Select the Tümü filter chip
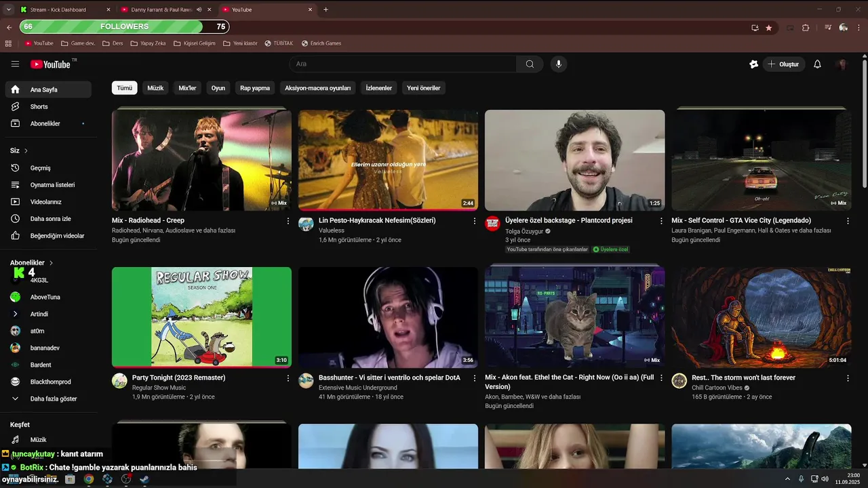868x488 pixels. tap(124, 88)
